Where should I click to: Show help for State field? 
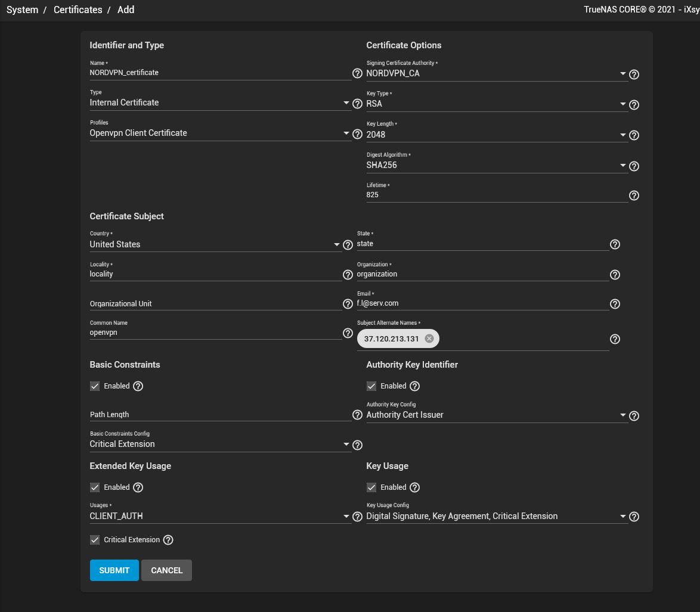click(615, 244)
